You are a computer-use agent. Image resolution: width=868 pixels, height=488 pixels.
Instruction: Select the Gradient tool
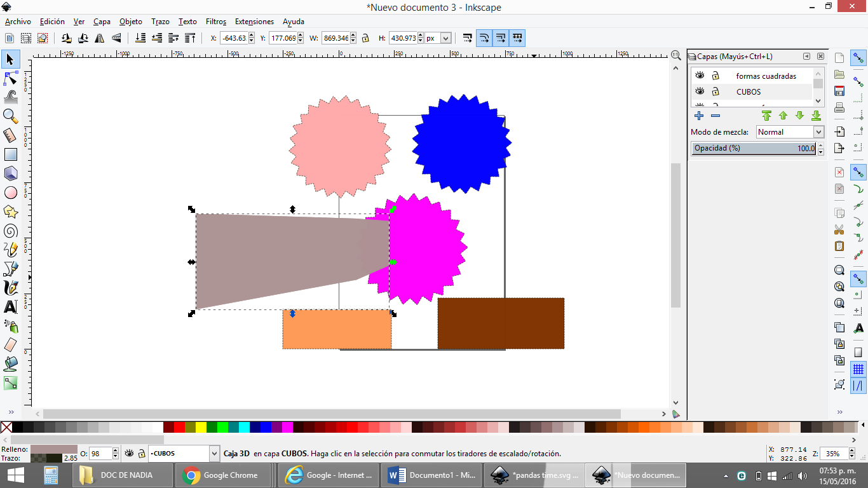(x=10, y=383)
